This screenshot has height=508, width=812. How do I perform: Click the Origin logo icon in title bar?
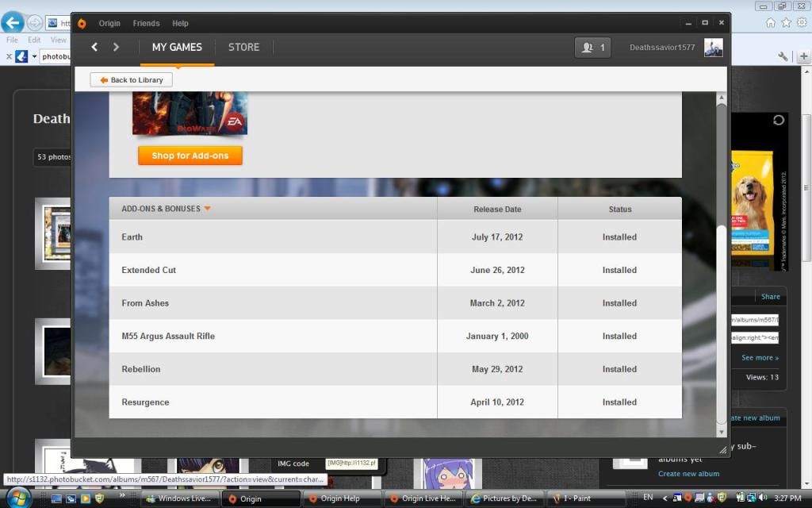[x=82, y=24]
